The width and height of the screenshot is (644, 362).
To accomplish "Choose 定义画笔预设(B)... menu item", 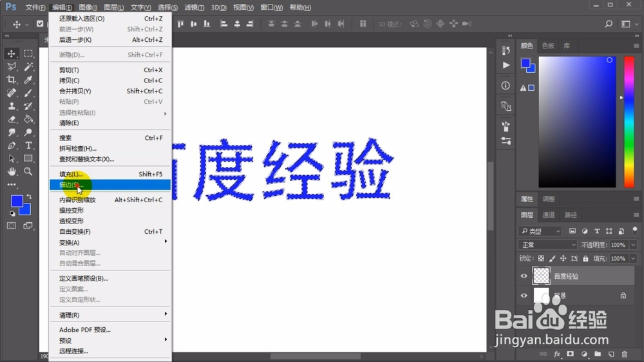I will [110, 278].
